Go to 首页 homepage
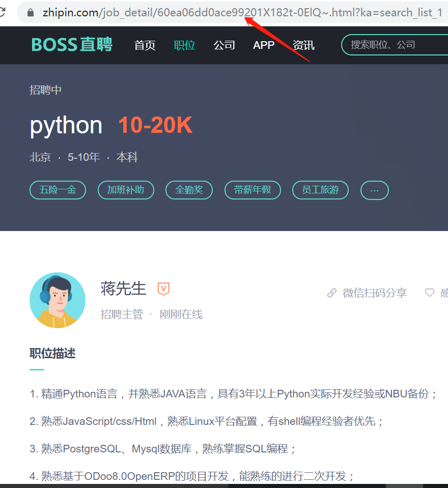 (x=145, y=45)
